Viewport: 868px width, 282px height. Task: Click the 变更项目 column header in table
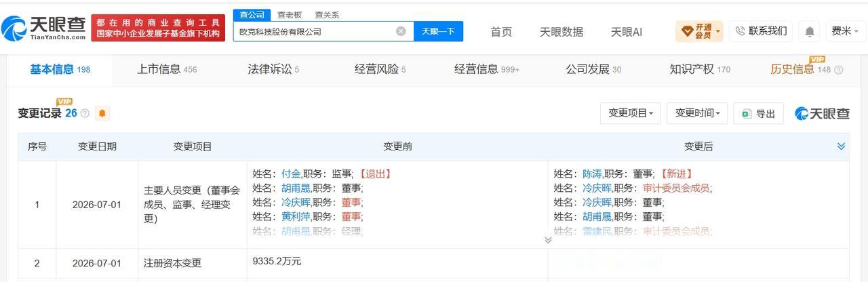click(193, 146)
